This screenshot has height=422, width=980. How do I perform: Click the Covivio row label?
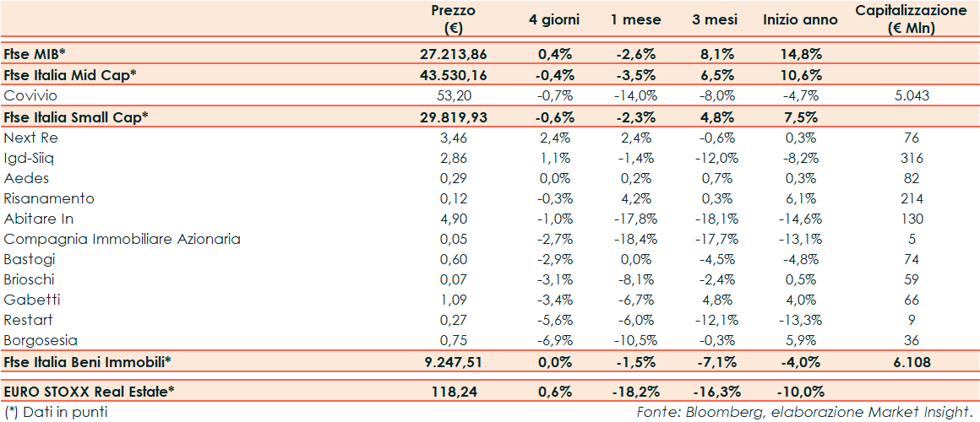(x=30, y=95)
